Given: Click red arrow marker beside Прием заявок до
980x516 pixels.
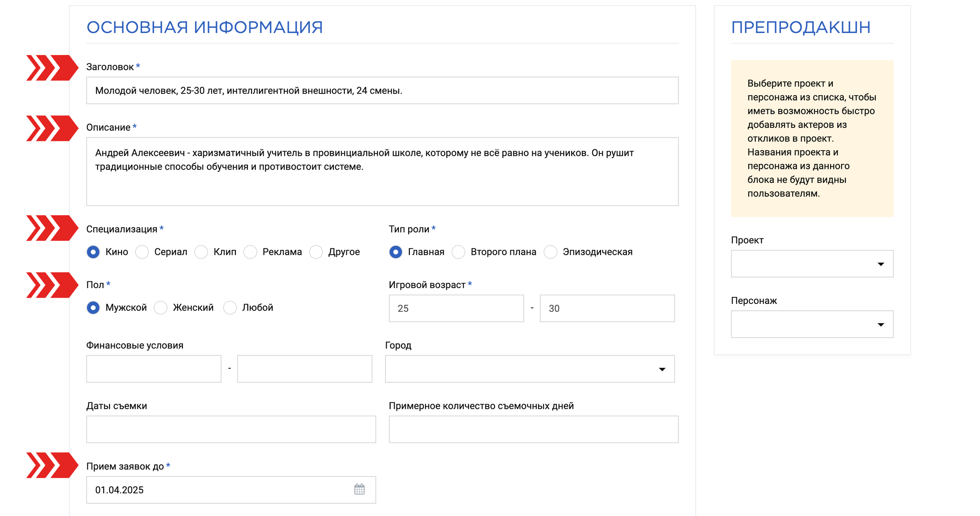Looking at the screenshot, I should [52, 465].
